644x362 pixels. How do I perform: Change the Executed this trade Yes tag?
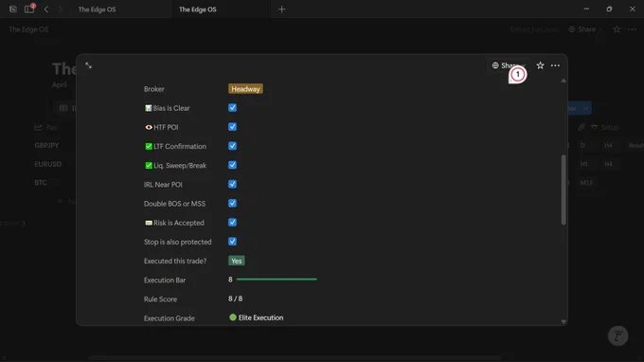(x=237, y=261)
